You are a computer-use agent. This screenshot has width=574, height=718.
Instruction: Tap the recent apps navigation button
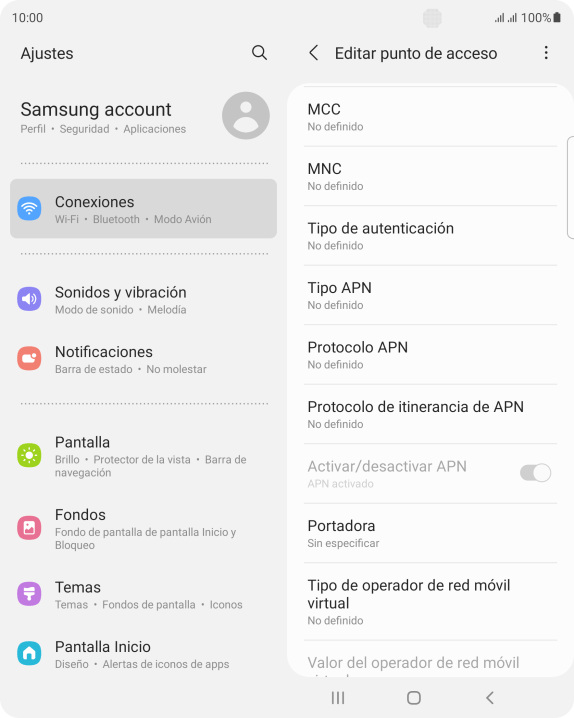pos(338,698)
